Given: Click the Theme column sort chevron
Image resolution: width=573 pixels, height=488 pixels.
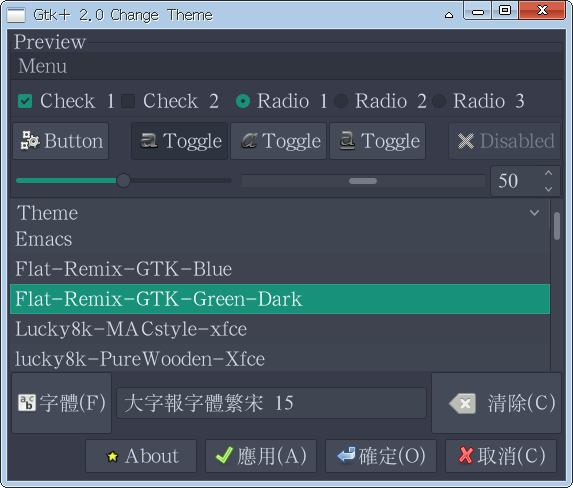Looking at the screenshot, I should (535, 213).
